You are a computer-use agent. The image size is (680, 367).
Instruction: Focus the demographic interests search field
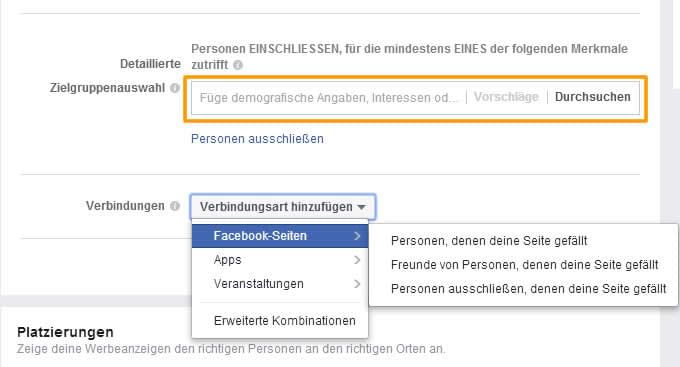click(329, 98)
